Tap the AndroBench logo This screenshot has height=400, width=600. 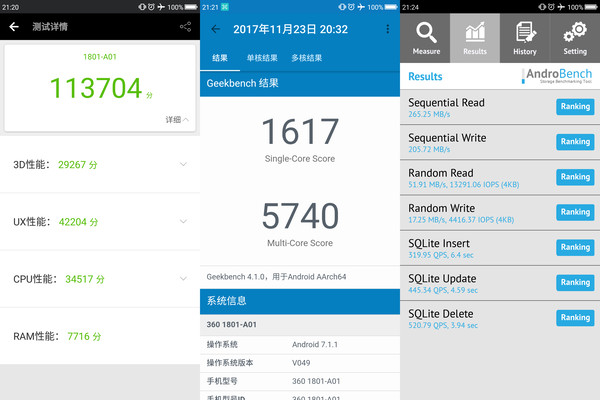coord(557,76)
